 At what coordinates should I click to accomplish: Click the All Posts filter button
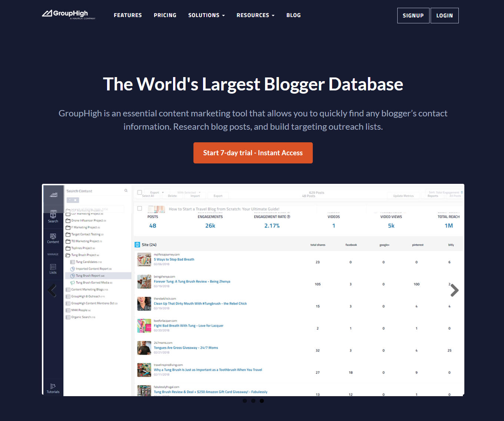(455, 196)
